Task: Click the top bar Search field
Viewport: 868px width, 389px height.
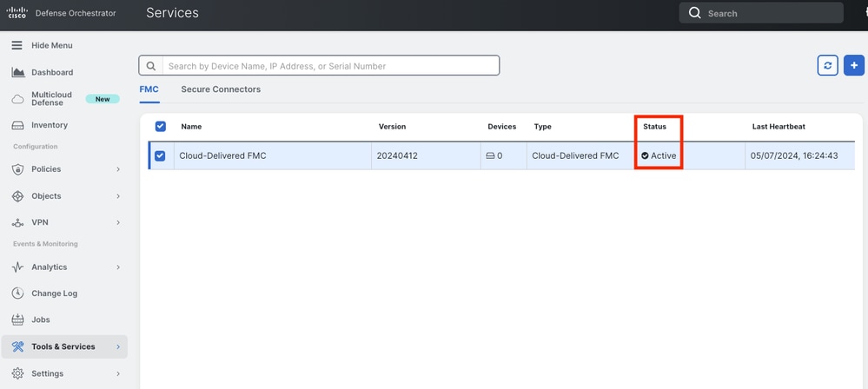Action: pyautogui.click(x=761, y=13)
